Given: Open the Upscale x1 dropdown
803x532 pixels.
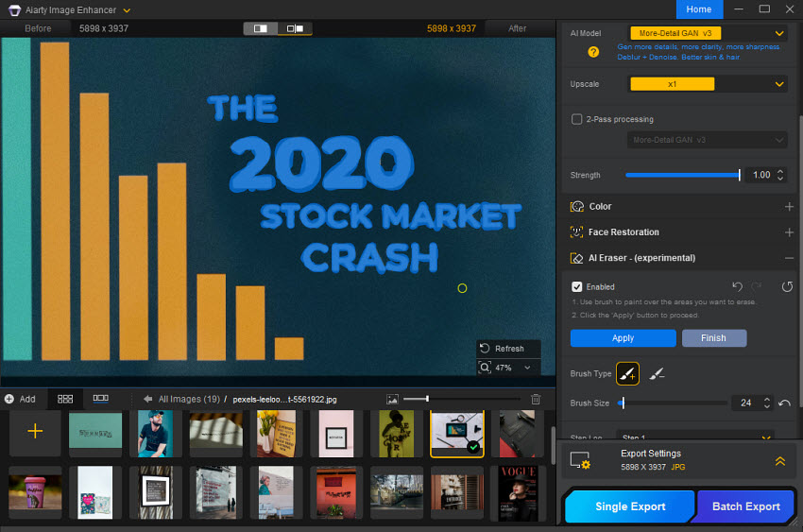Looking at the screenshot, I should pos(707,84).
